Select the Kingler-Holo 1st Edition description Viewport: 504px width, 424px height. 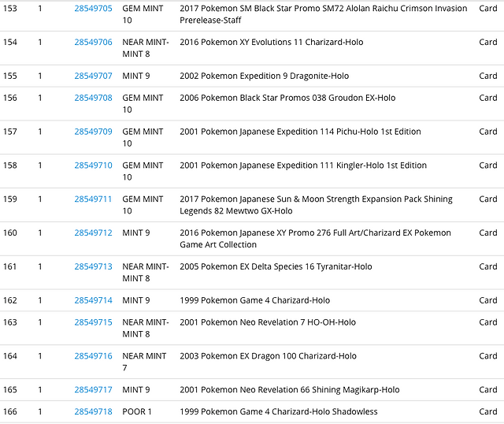303,166
